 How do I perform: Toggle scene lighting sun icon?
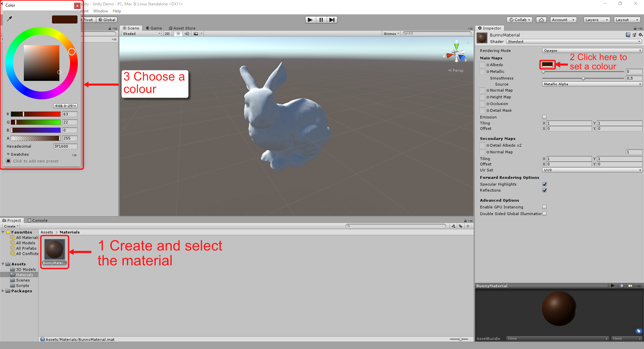pos(178,34)
